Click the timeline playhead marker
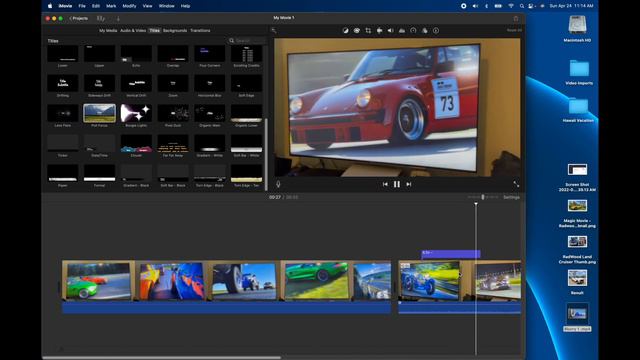This screenshot has width=640, height=360. click(476, 204)
